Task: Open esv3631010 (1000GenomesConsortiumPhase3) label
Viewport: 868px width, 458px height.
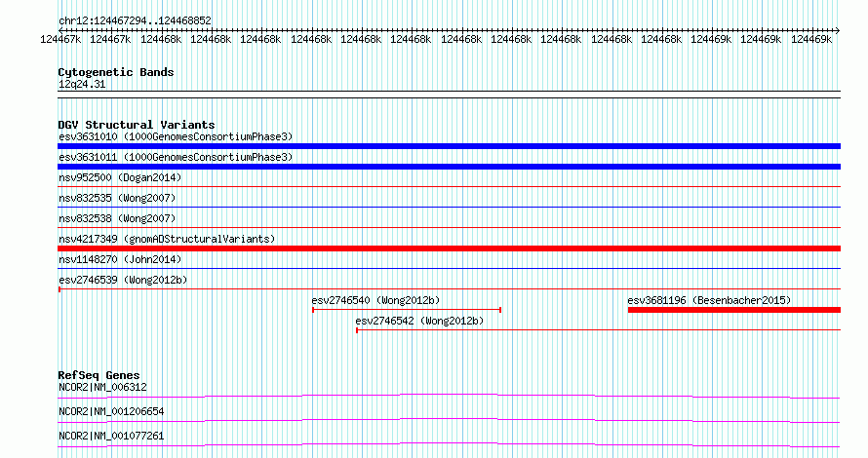Action: (x=176, y=136)
